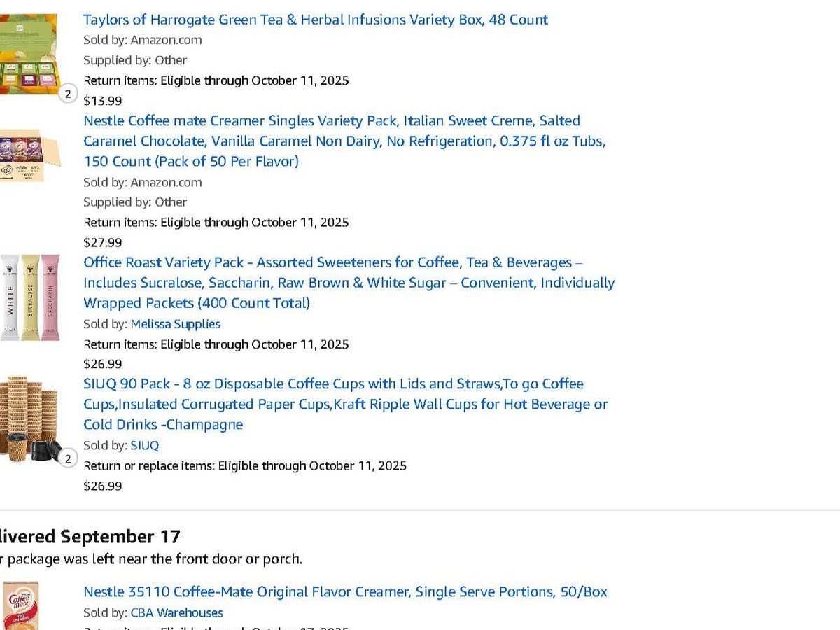Viewport: 840px width, 630px height.
Task: Open Office Roast Variety Pack sweeteners link
Action: point(349,283)
